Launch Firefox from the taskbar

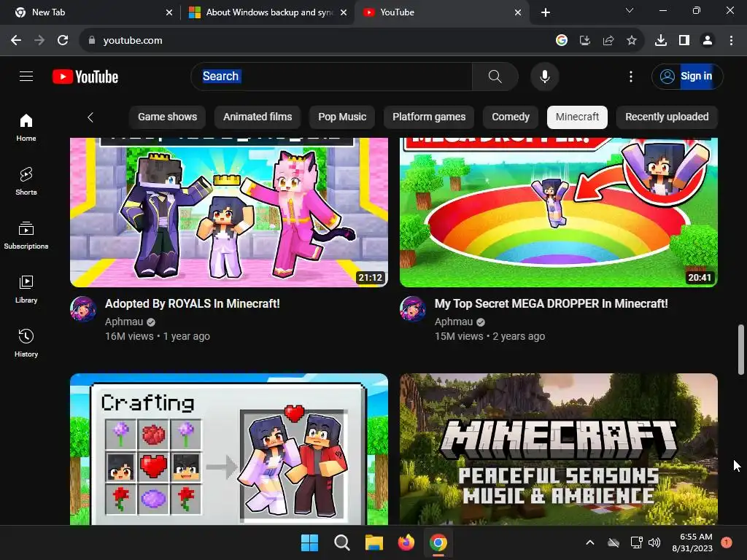pyautogui.click(x=406, y=542)
